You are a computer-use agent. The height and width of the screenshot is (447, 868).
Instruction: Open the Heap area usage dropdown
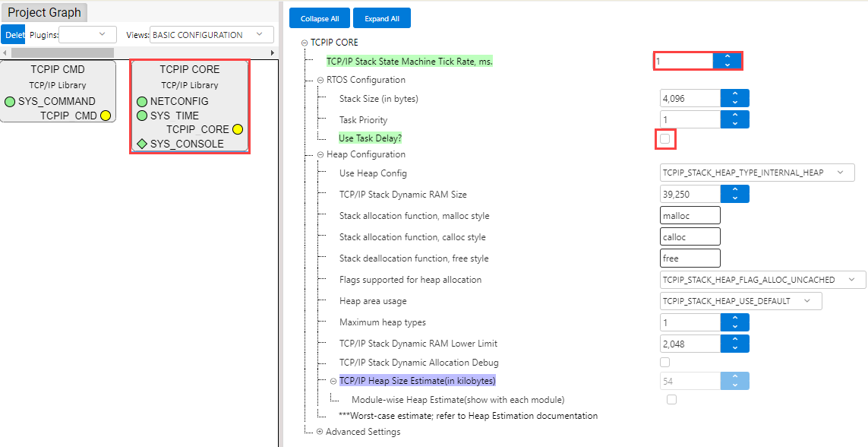coord(741,301)
